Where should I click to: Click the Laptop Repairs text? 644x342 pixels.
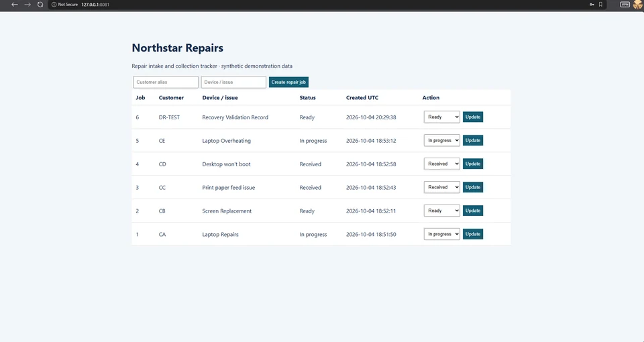pyautogui.click(x=220, y=235)
